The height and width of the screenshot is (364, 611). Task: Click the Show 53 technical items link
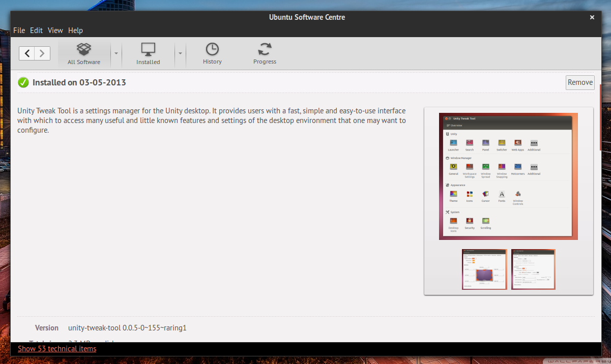coord(57,349)
